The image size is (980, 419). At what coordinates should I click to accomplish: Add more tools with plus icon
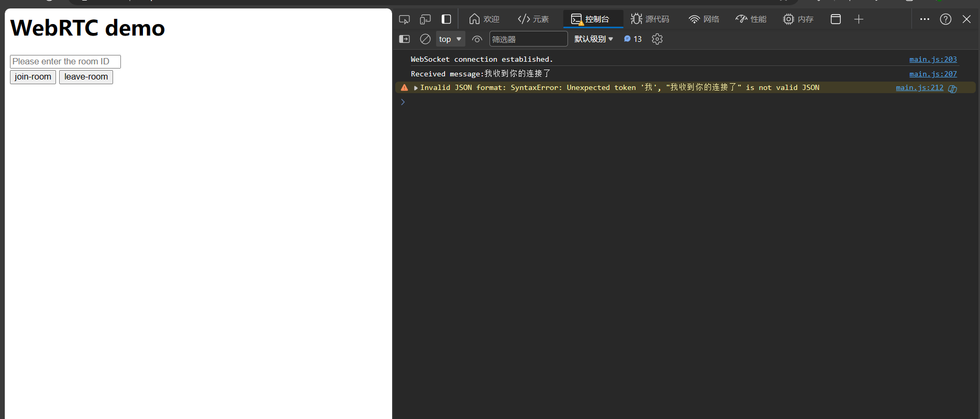(859, 19)
